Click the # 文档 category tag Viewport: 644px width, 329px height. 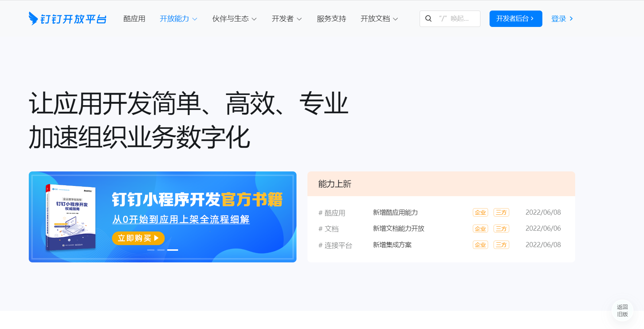point(329,229)
